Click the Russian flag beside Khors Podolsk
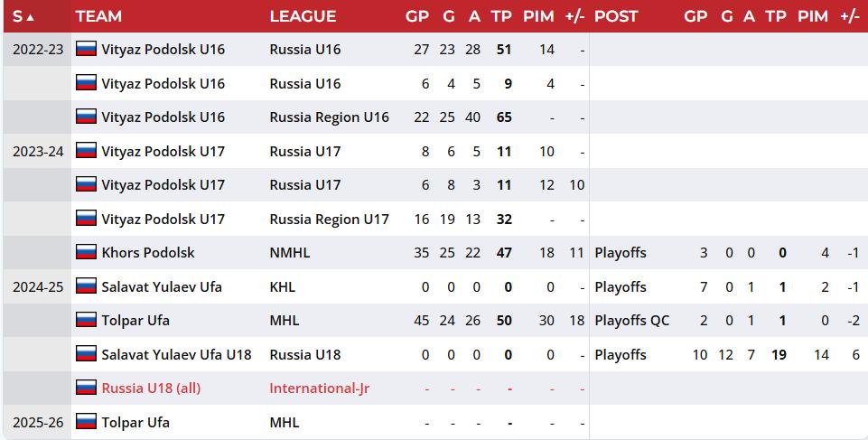Viewport: 868px width, 440px height. [x=87, y=252]
